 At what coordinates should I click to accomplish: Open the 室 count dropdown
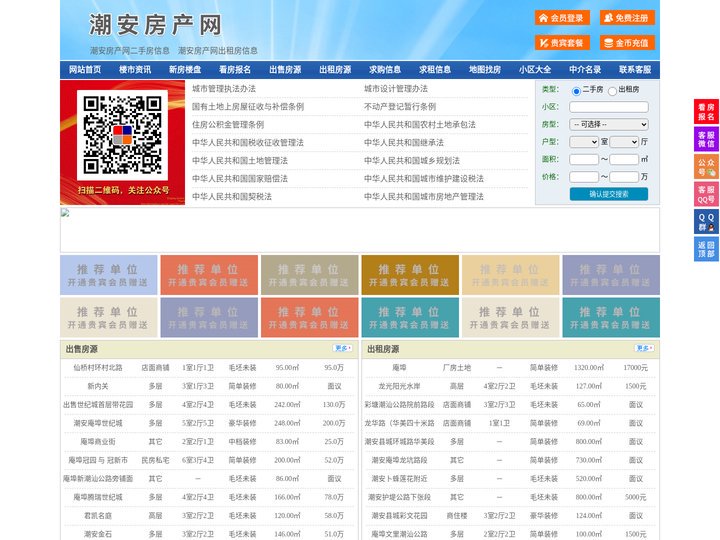tap(584, 142)
